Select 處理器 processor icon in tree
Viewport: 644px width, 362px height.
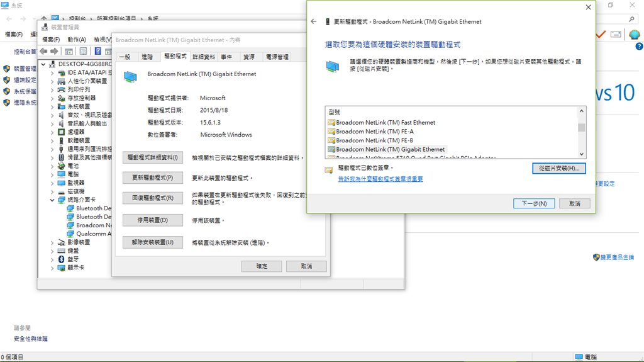61,132
